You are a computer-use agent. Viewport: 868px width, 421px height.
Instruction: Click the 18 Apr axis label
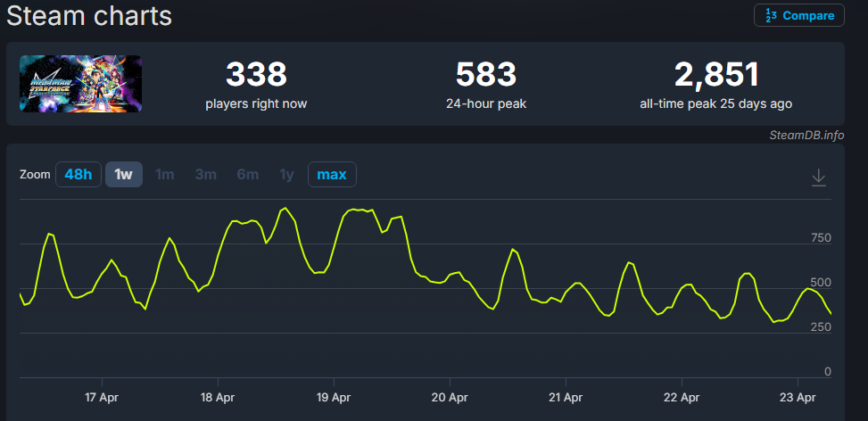click(x=218, y=397)
